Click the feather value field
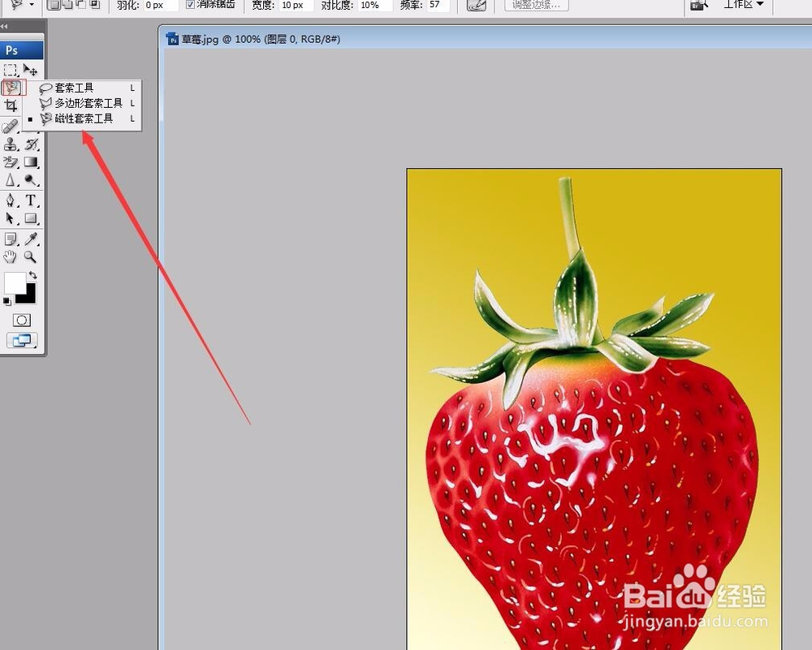The width and height of the screenshot is (812, 650). click(x=161, y=5)
